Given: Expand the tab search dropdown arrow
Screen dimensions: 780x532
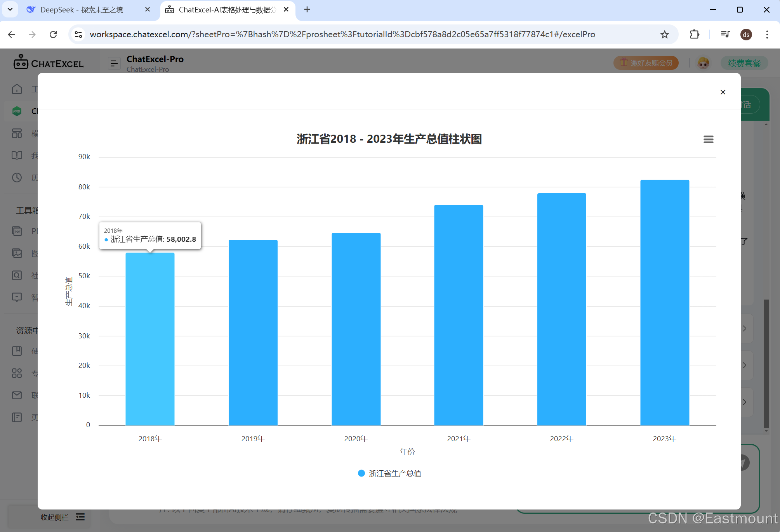Looking at the screenshot, I should [x=10, y=9].
